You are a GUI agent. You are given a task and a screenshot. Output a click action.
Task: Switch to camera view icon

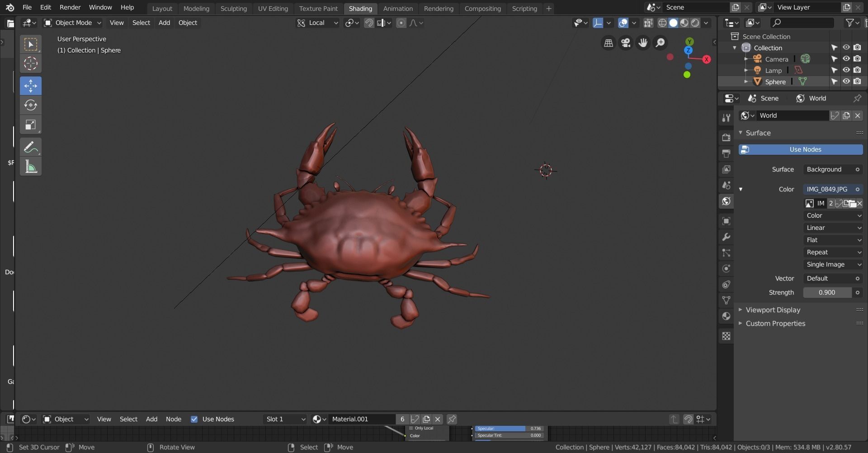click(x=626, y=43)
